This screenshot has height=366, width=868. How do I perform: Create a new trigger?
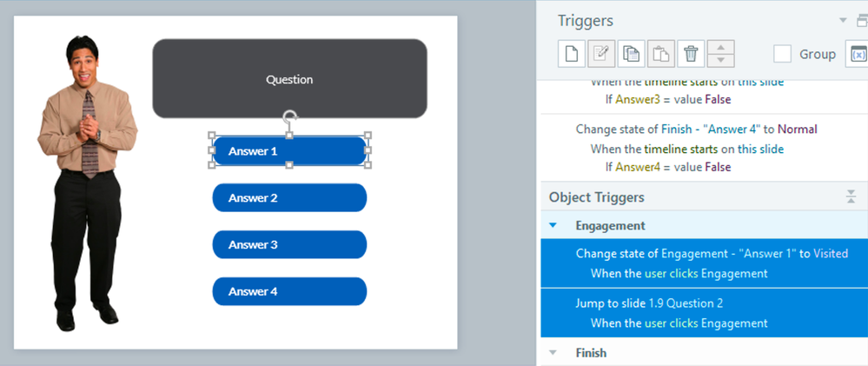point(571,54)
